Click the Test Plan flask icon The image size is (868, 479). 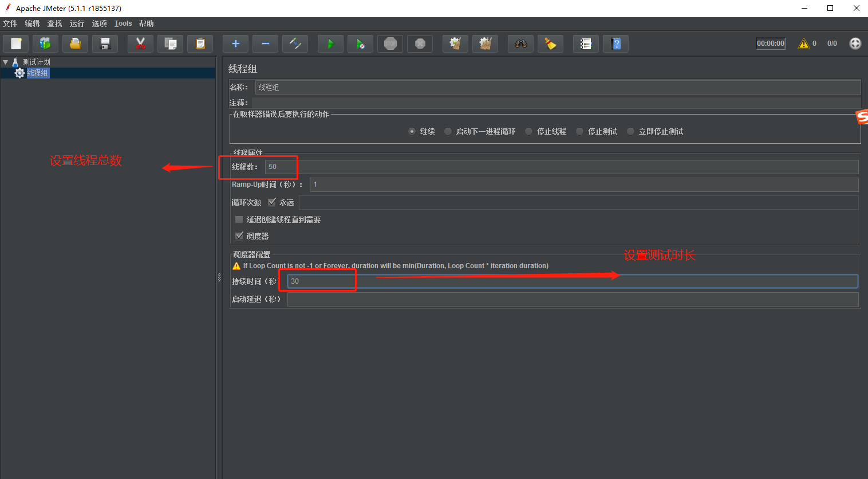pyautogui.click(x=15, y=62)
